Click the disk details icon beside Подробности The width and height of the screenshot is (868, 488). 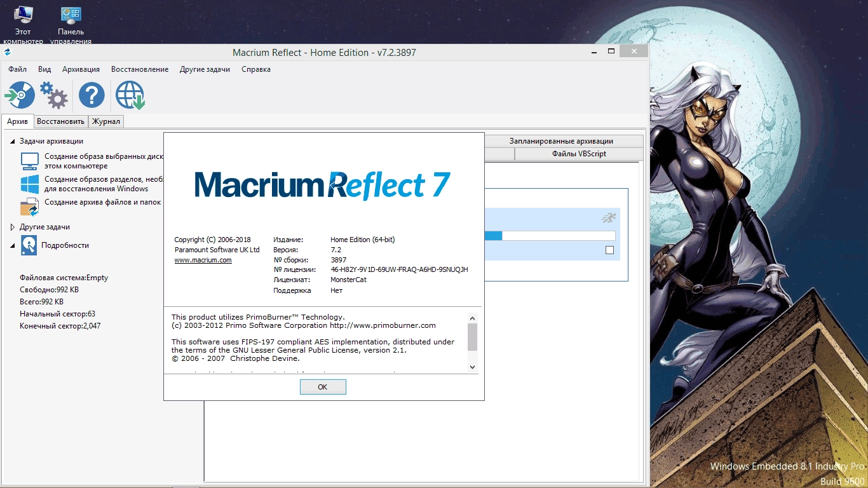tap(29, 245)
